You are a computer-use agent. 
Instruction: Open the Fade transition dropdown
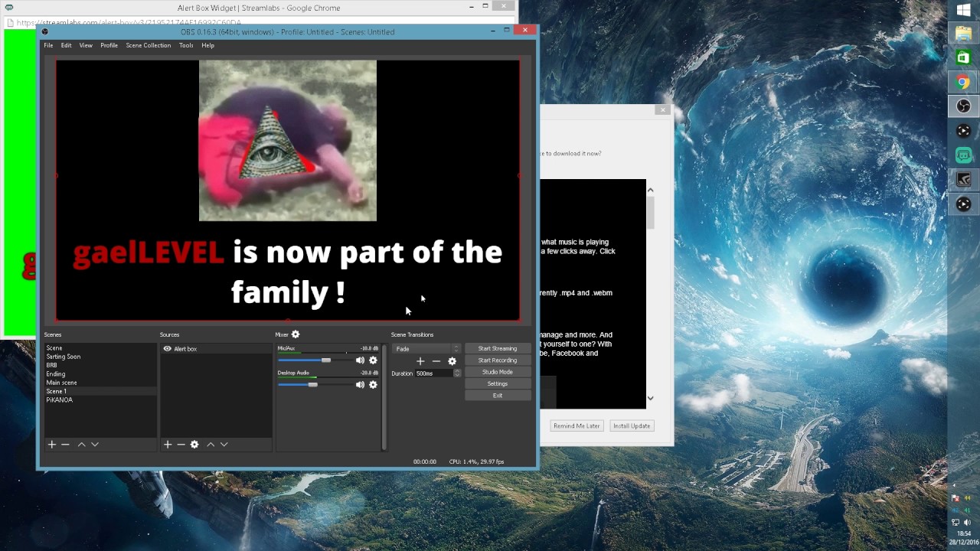(x=426, y=349)
